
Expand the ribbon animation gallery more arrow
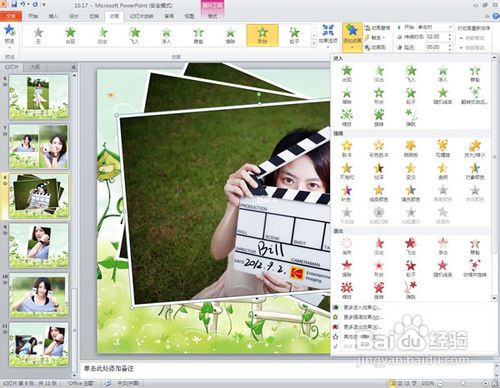tap(314, 43)
